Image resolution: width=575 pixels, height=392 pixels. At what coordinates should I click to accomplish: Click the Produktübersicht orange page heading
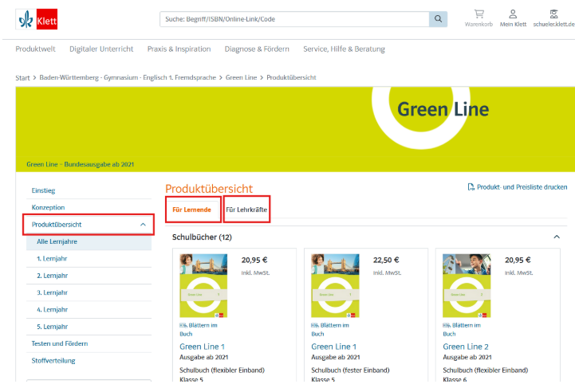tap(209, 189)
